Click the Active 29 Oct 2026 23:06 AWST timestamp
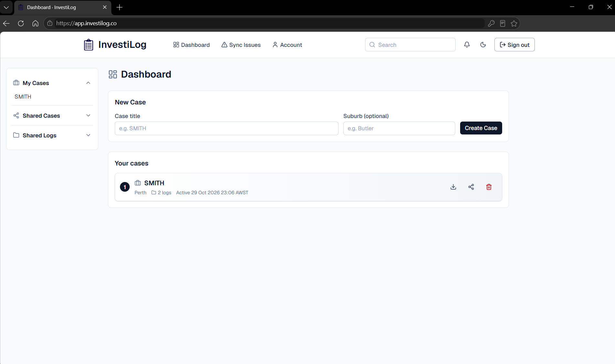The image size is (615, 364). tap(212, 192)
